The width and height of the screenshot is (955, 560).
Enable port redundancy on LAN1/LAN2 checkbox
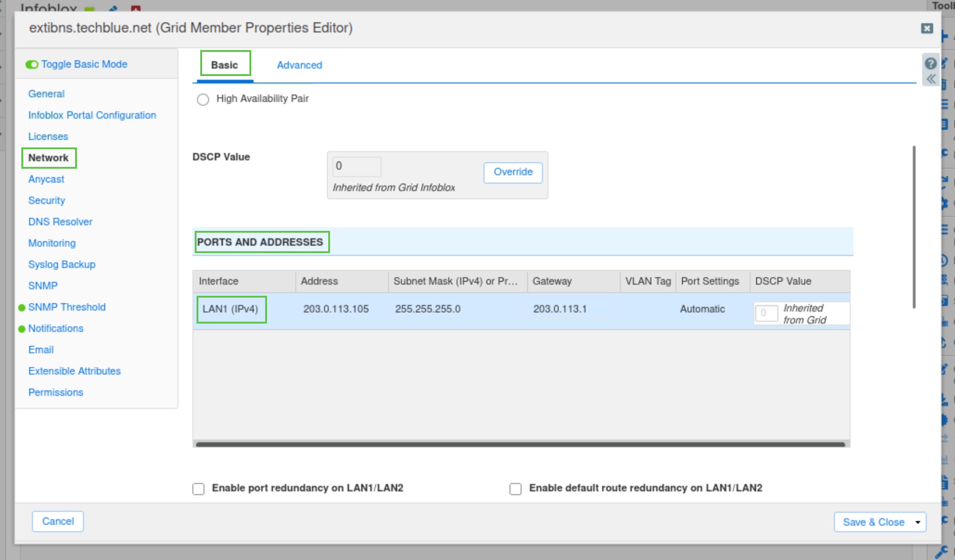[x=198, y=489]
